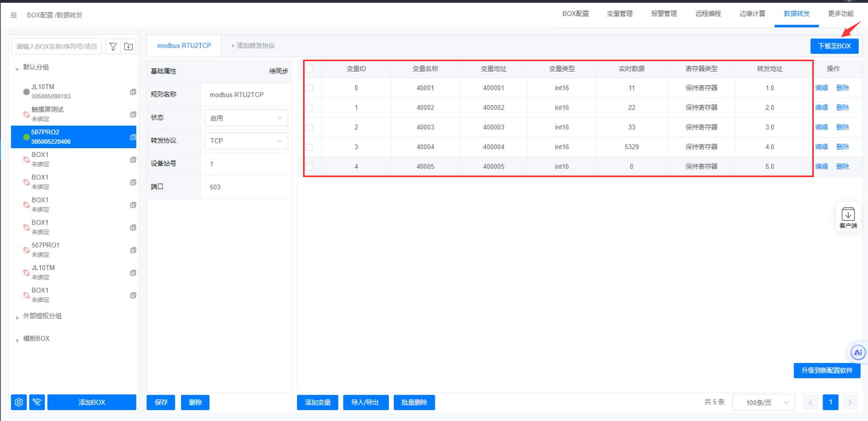This screenshot has height=421, width=868.
Task: Open the 变量管理 top menu tab
Action: click(x=620, y=14)
